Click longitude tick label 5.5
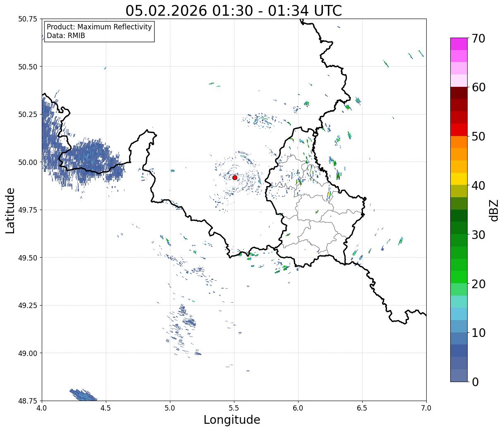Viewport: 504px width, 430px height. tap(234, 408)
